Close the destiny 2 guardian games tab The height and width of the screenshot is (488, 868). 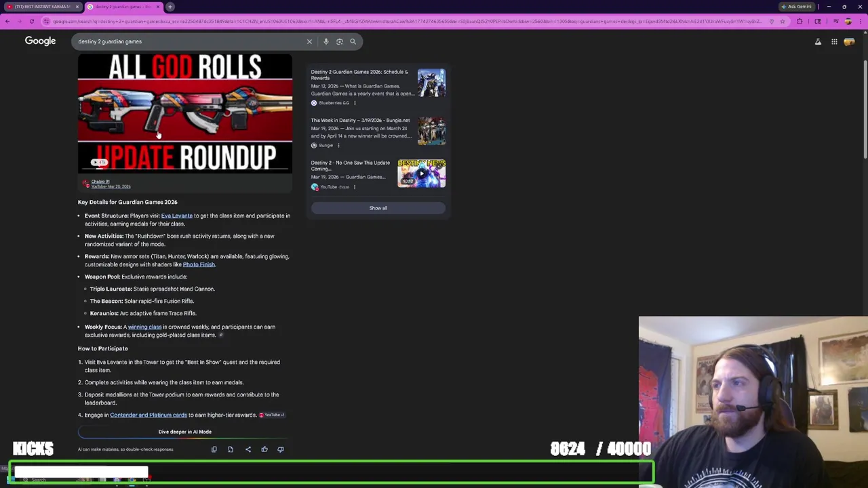point(158,7)
